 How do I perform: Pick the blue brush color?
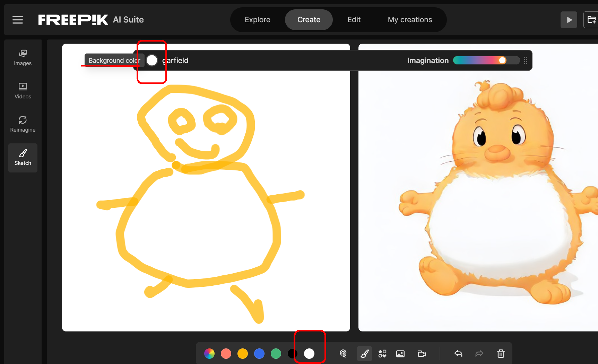(x=259, y=354)
